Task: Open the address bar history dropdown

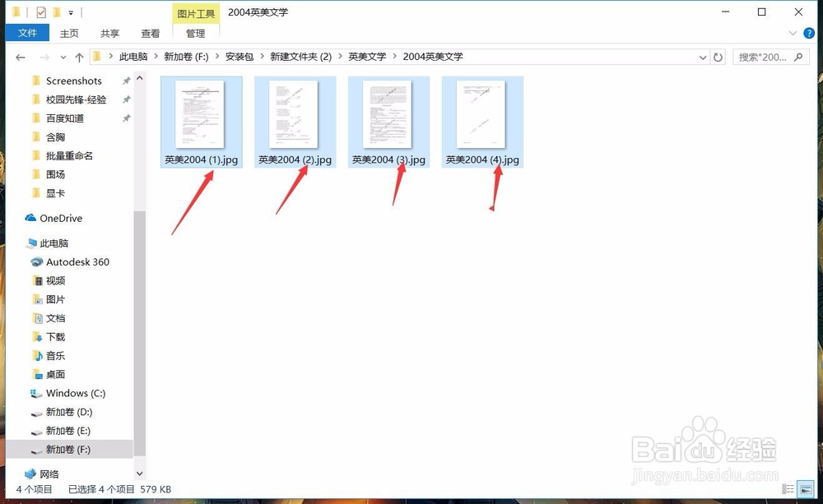Action: click(702, 57)
